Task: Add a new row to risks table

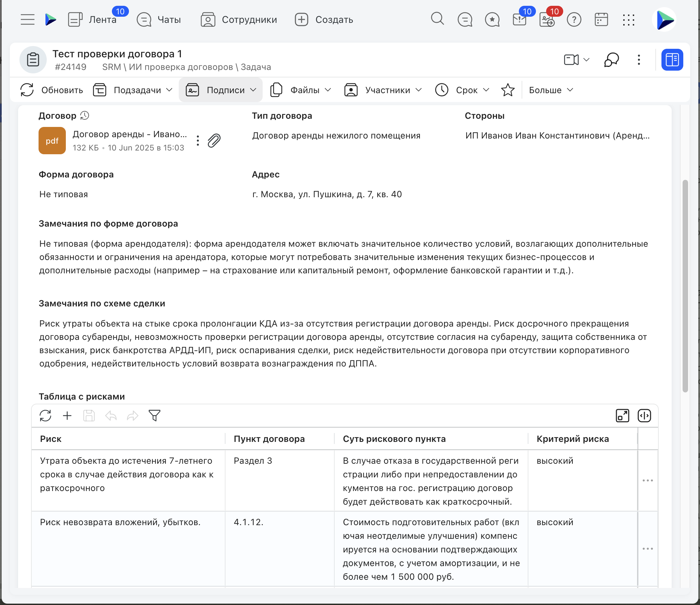Action: [67, 416]
